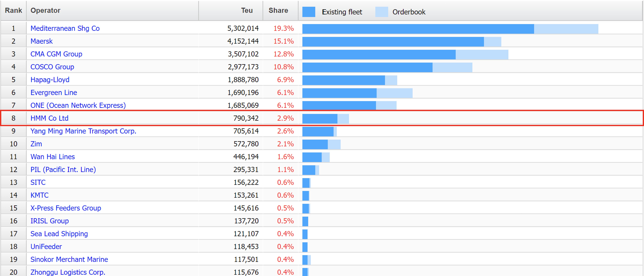Open the Maersk operator link

(41, 41)
